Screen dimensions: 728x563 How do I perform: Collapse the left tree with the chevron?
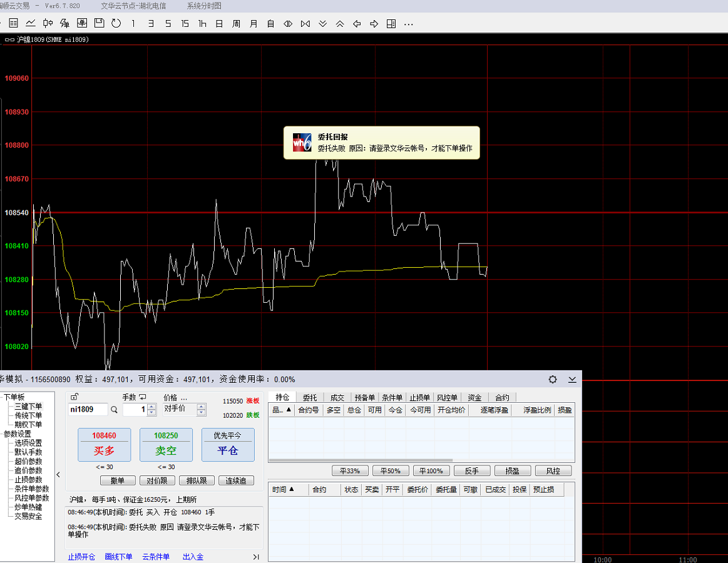(59, 475)
